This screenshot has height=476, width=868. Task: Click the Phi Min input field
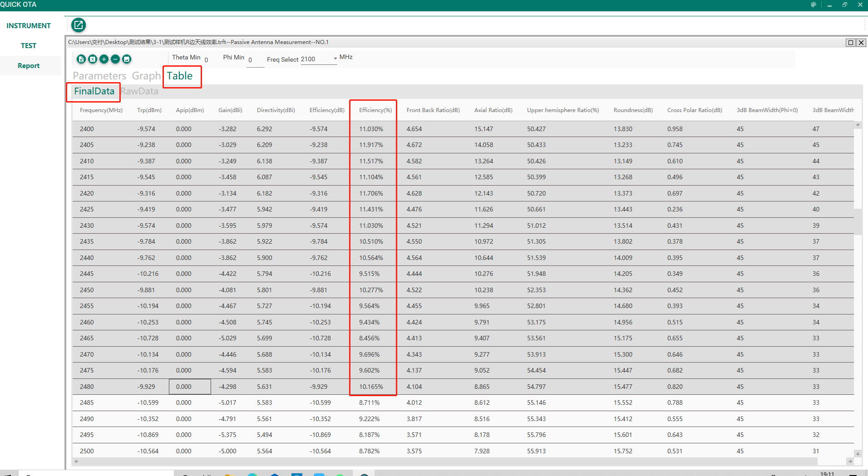tap(255, 60)
